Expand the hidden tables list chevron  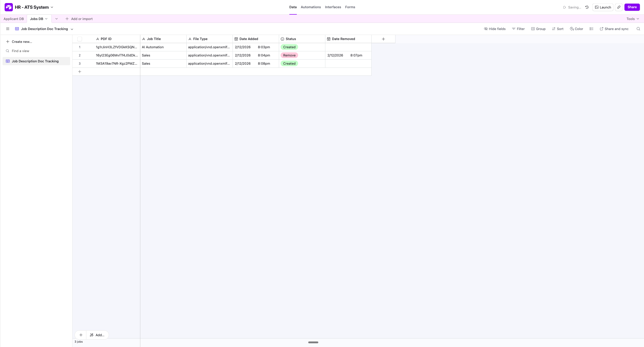tap(57, 19)
